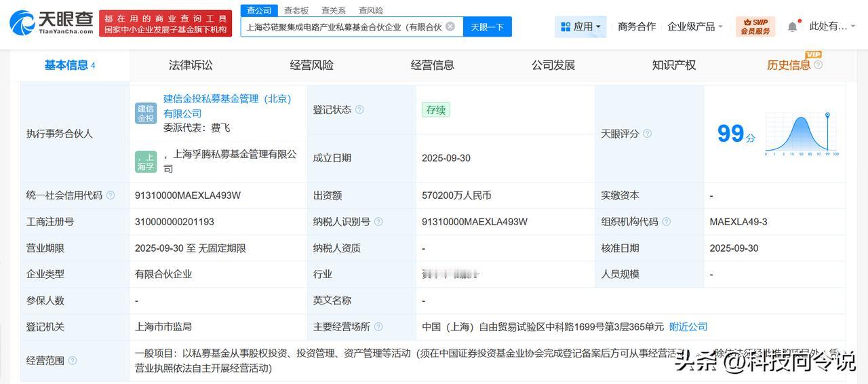The image size is (868, 384).
Task: Switch to the 查老板 search tab
Action: click(x=296, y=10)
